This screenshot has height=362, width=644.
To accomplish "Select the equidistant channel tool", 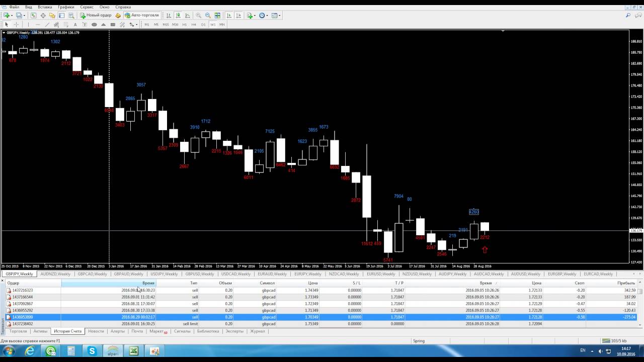I will tap(56, 24).
